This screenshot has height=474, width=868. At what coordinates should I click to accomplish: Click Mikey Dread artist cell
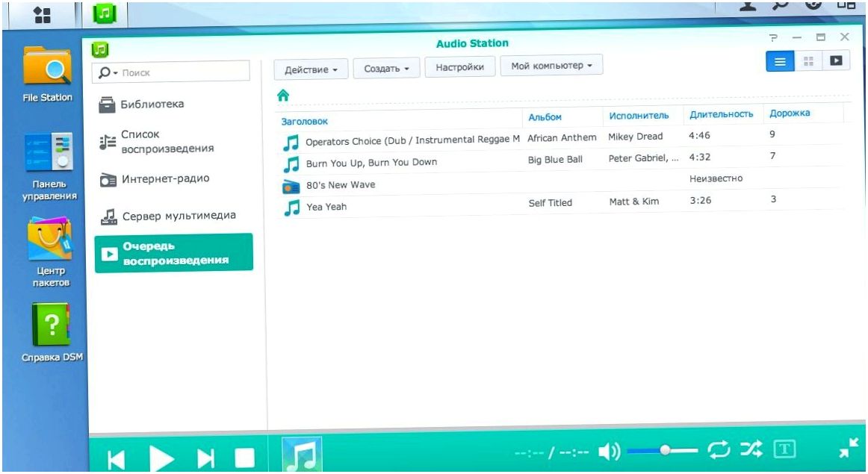635,136
